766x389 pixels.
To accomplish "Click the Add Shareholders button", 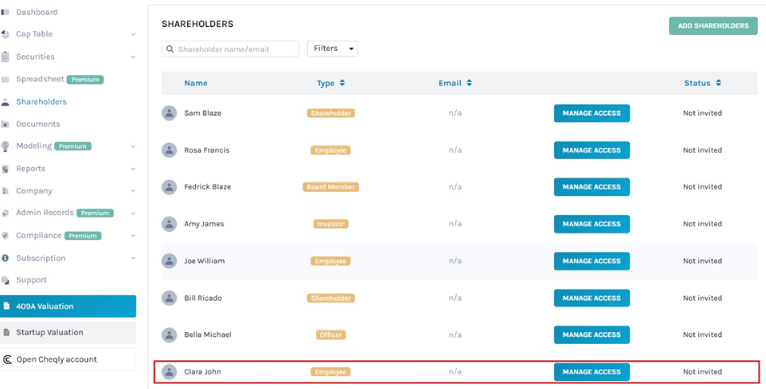I will 713,26.
